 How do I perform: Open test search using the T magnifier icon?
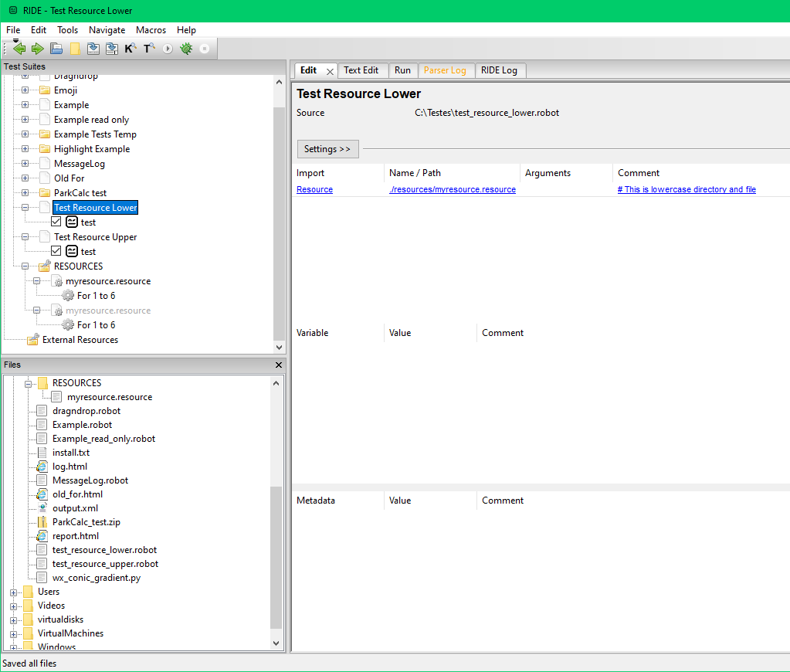(149, 48)
